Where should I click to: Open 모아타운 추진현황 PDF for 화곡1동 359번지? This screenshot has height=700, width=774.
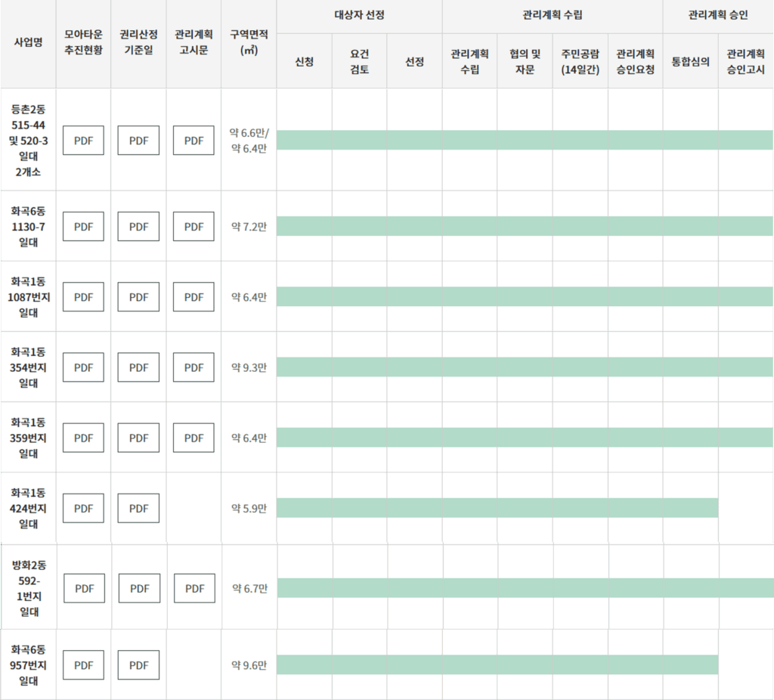(x=83, y=438)
